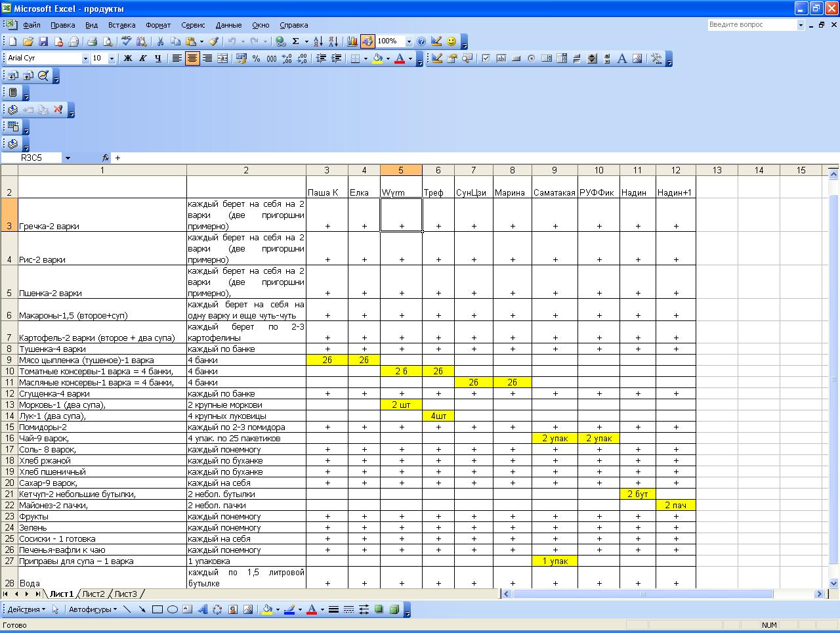Viewport: 840px width, 633px height.
Task: Select the Option Button control tool
Action: (531, 58)
